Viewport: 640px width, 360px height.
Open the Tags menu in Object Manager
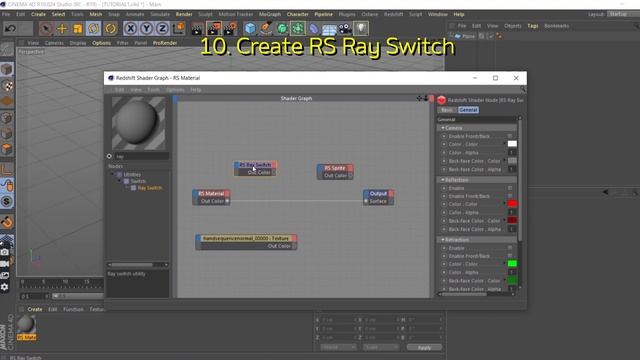click(x=533, y=26)
